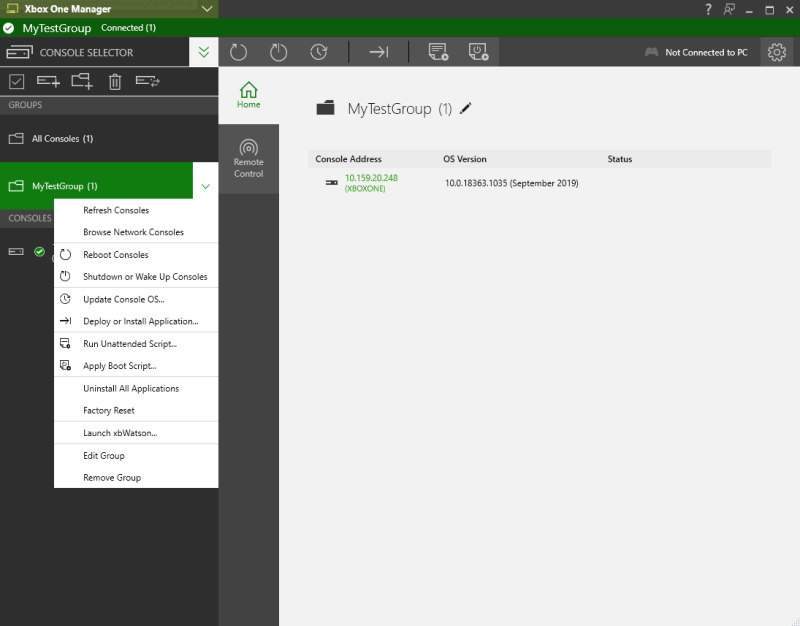
Task: Click the Status column header
Action: click(x=619, y=159)
